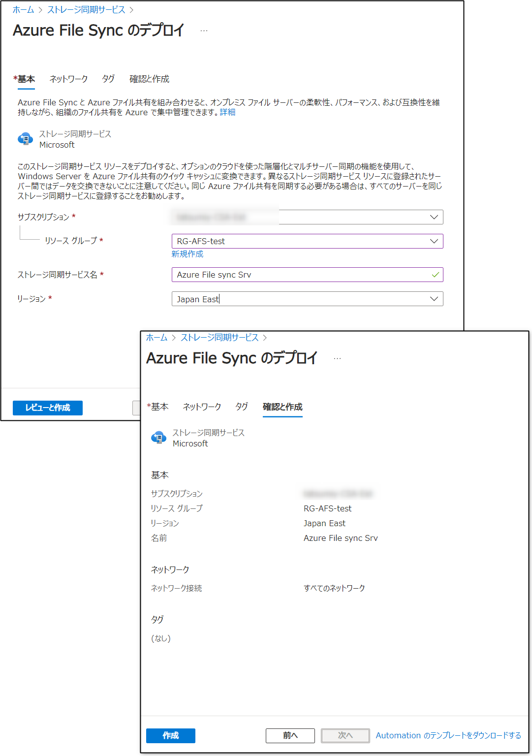Click the Automation template download link

pos(448,736)
